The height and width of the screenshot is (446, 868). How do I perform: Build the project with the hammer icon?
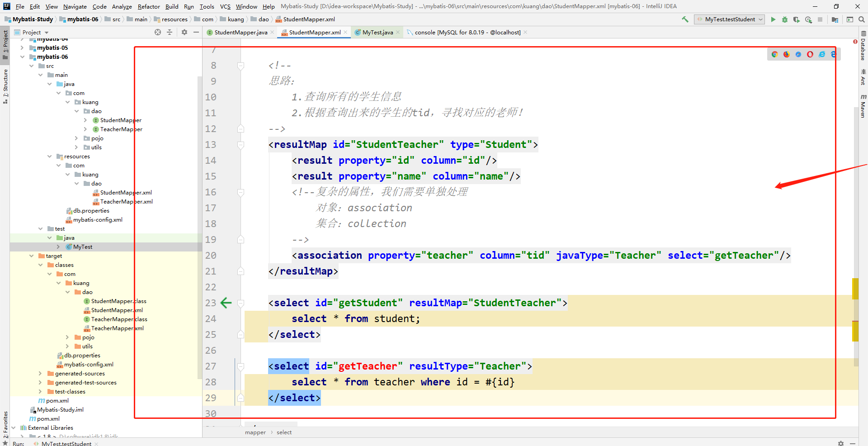[x=685, y=19]
